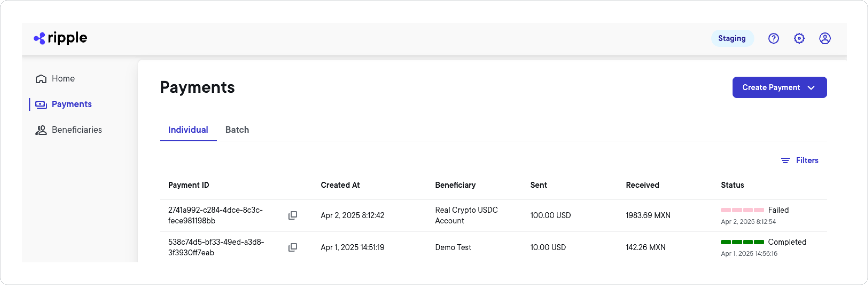Screen dimensions: 868x285
Task: Copy the payment ID starting with 2741a992
Action: click(x=292, y=215)
